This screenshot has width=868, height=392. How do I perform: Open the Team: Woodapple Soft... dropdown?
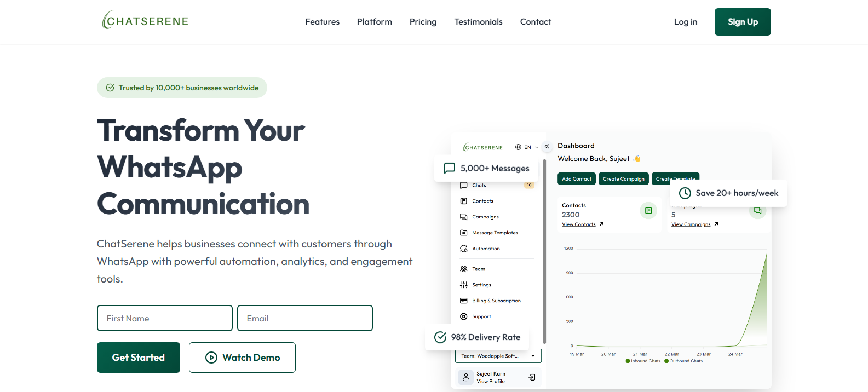pyautogui.click(x=498, y=356)
